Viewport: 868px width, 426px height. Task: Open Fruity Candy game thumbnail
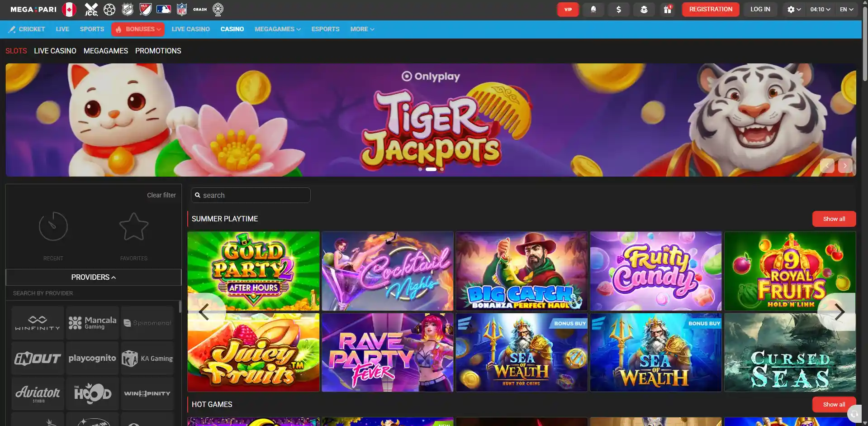(655, 271)
